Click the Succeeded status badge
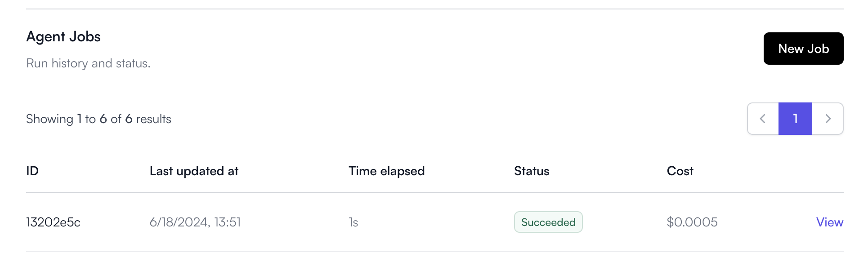 coord(548,222)
